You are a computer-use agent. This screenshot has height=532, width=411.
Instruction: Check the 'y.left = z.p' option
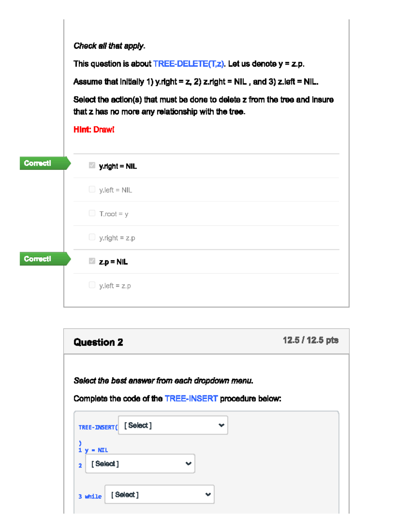(92, 285)
